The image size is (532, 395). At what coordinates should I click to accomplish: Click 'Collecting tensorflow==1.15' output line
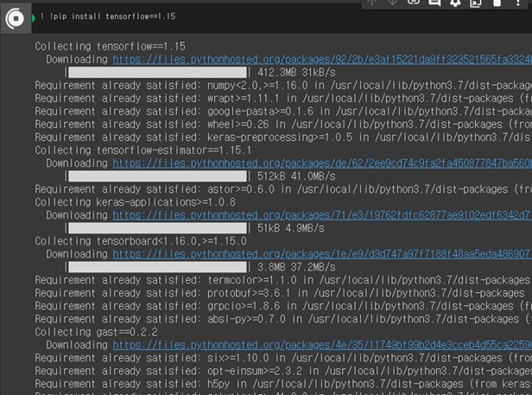pyautogui.click(x=111, y=46)
